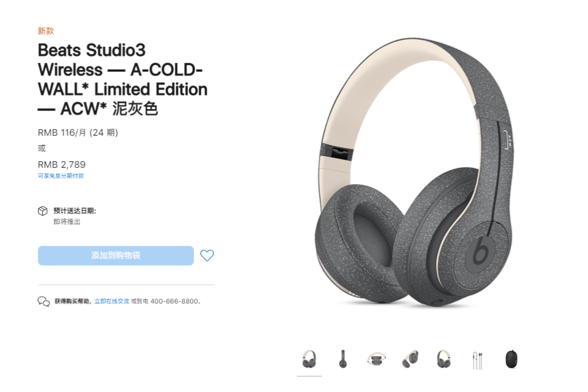
Task: Select the fifth headphones thumbnail
Action: coord(444,359)
